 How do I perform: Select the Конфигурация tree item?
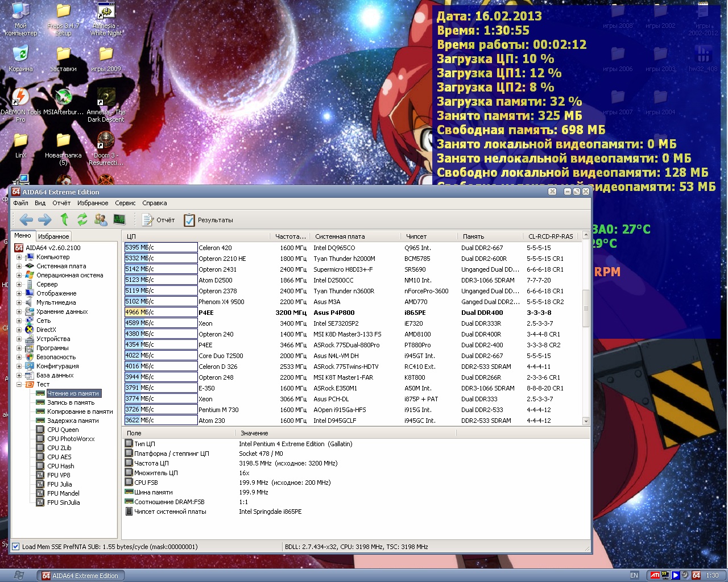tap(57, 366)
